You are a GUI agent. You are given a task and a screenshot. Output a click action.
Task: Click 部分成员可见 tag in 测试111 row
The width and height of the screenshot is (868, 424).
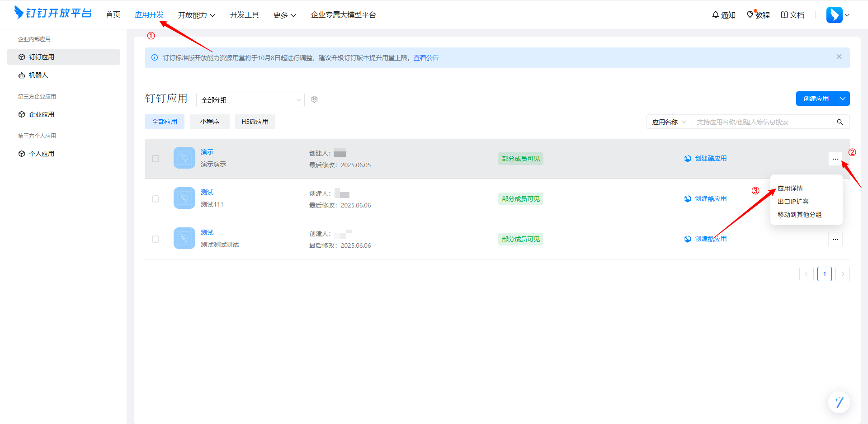click(x=521, y=199)
